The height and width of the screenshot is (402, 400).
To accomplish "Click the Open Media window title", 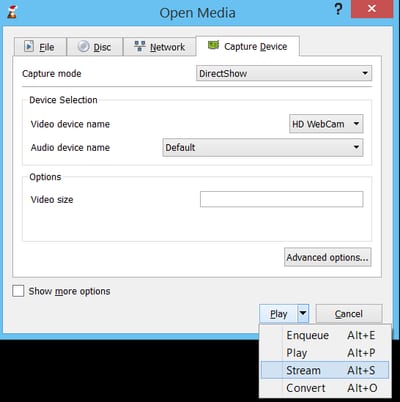I will click(x=197, y=13).
